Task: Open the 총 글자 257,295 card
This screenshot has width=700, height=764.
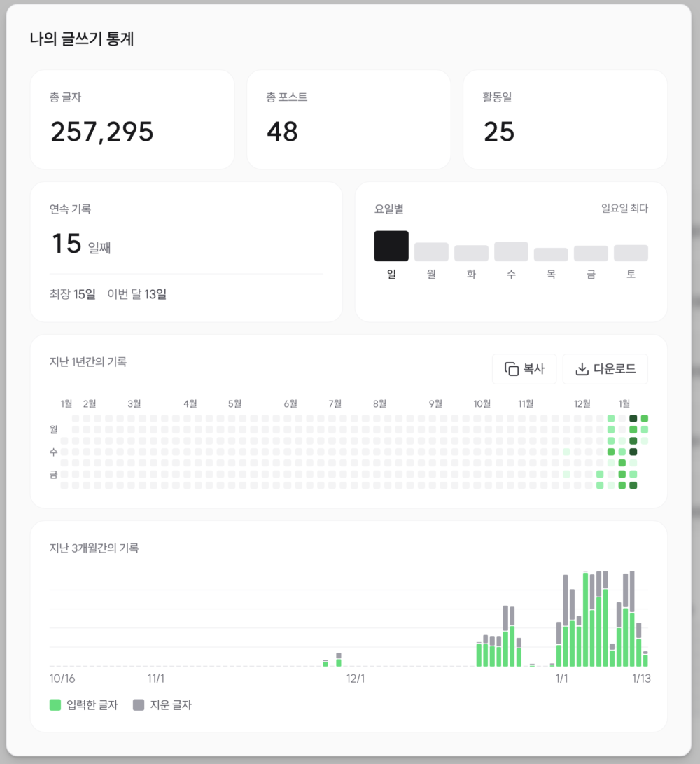Action: coord(132,120)
